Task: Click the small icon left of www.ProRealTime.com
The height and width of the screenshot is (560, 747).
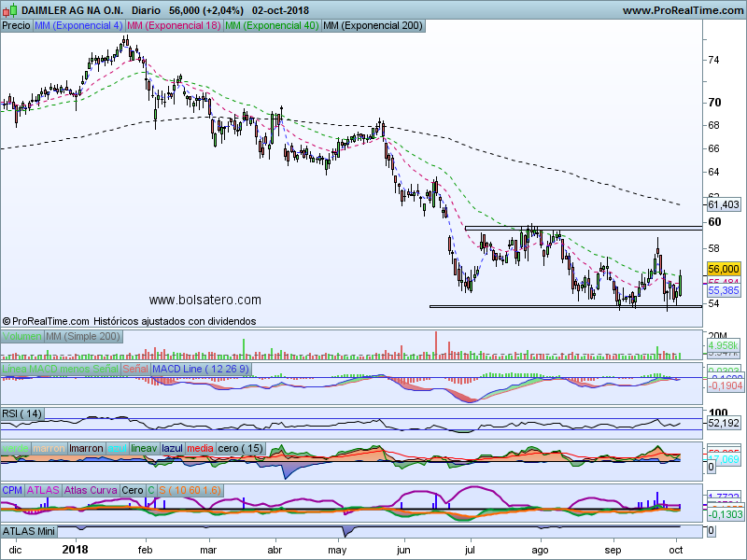Action: pyautogui.click(x=613, y=10)
